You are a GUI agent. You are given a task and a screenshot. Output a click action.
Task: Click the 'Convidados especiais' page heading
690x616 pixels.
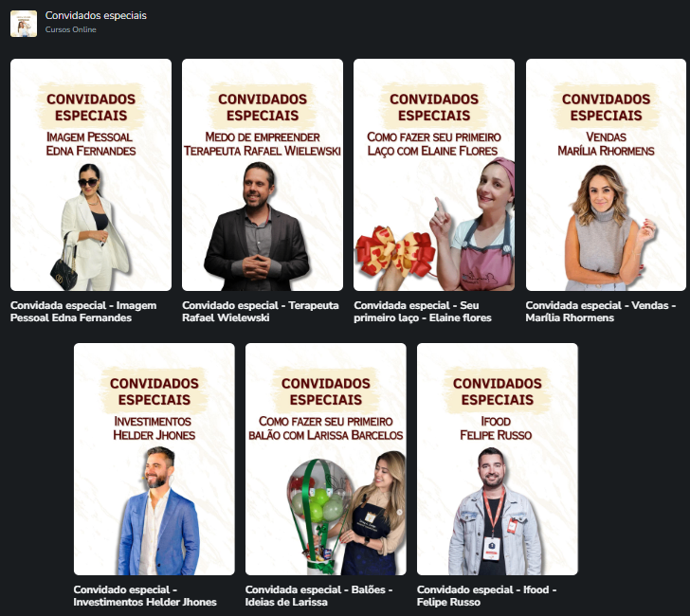pos(96,15)
